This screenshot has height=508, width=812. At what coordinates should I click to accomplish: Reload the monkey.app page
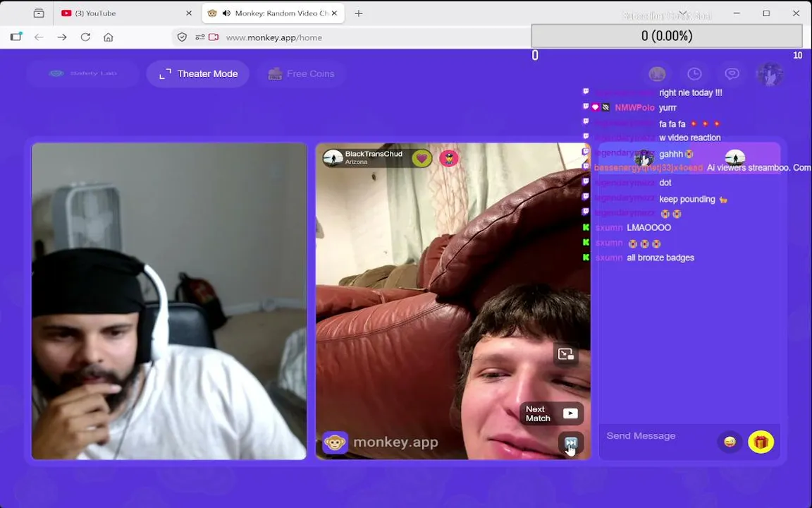point(85,37)
